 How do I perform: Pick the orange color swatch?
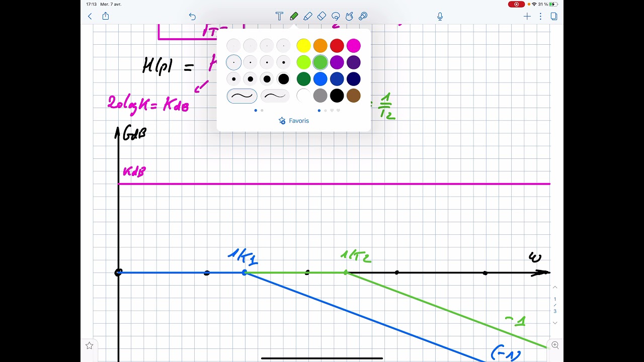[320, 46]
